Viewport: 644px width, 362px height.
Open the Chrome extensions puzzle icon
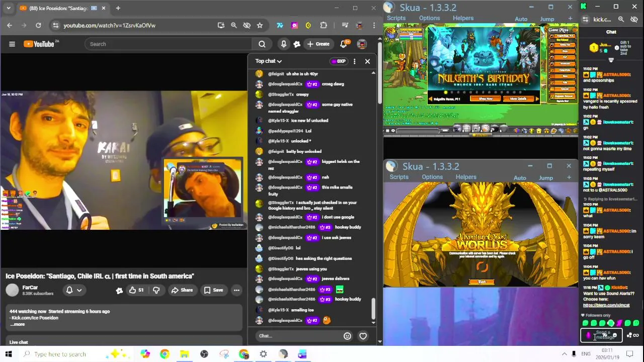pos(324,25)
